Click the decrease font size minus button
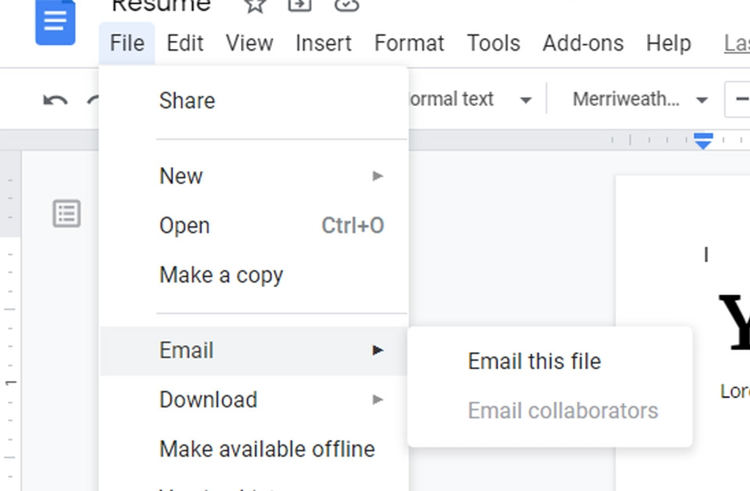 [x=741, y=100]
